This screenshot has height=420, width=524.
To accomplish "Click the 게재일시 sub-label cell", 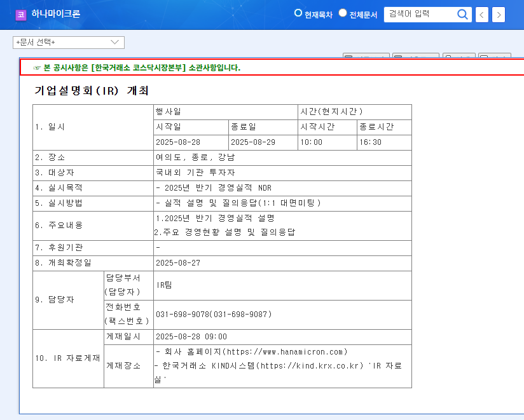I will pyautogui.click(x=128, y=337).
